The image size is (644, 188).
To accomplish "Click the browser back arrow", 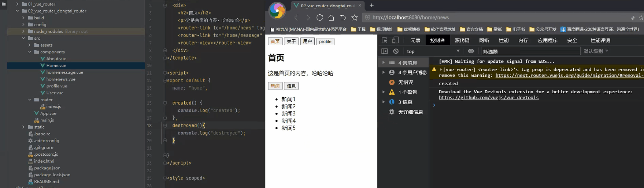I will click(x=296, y=18).
